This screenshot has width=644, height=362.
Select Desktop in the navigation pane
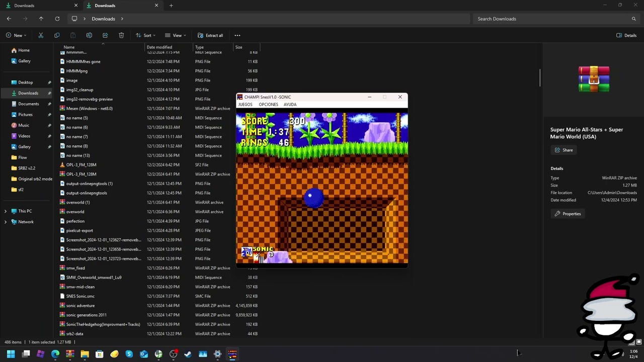25,82
